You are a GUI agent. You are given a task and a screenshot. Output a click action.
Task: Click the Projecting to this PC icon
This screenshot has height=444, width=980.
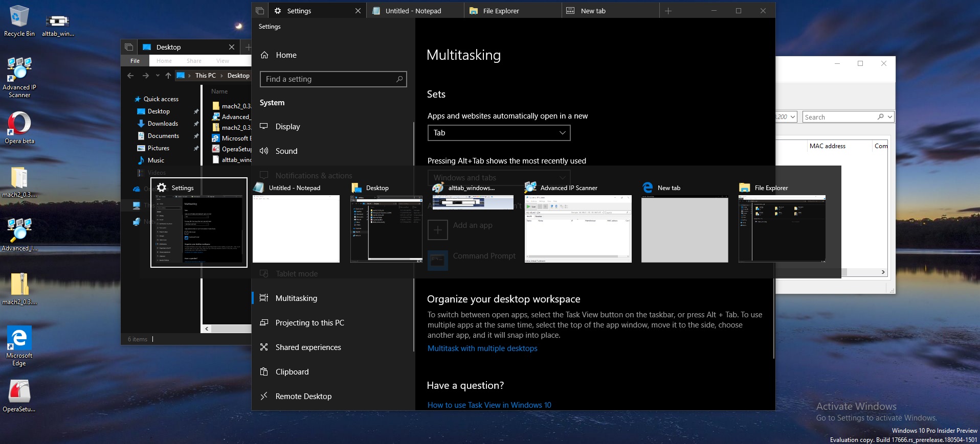tap(264, 322)
